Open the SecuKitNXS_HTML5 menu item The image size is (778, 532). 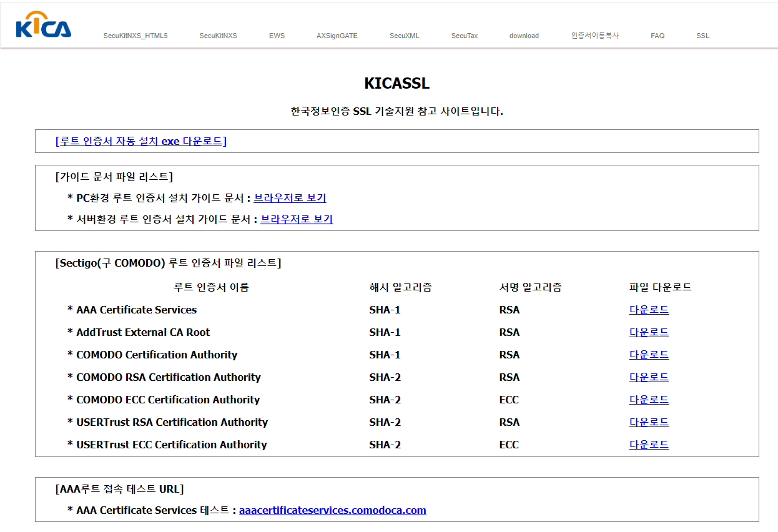click(x=135, y=36)
